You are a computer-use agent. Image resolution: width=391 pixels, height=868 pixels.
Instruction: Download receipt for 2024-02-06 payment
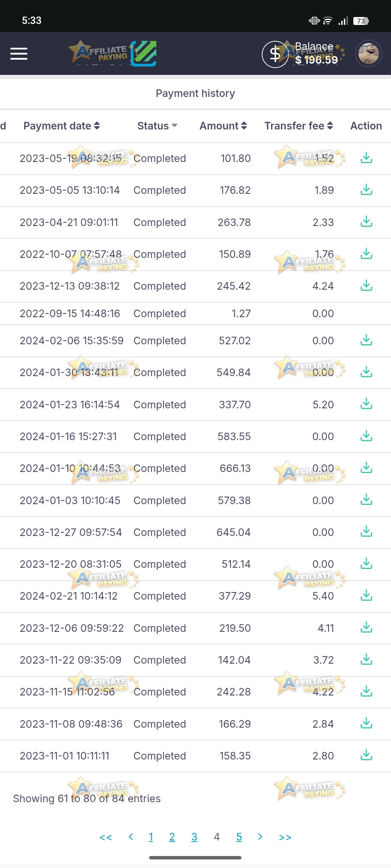coord(366,340)
